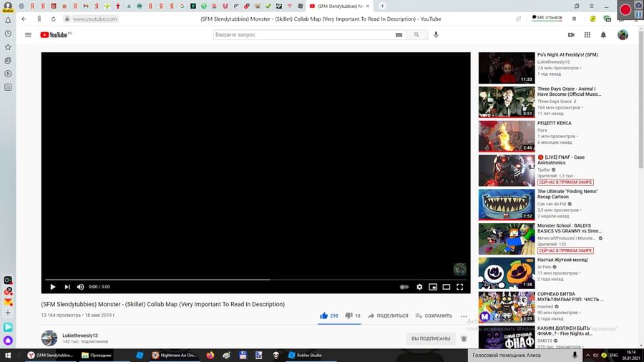644x362 pixels.
Task: Open Three Days Grace Animal I Have Become
Action: tap(507, 102)
